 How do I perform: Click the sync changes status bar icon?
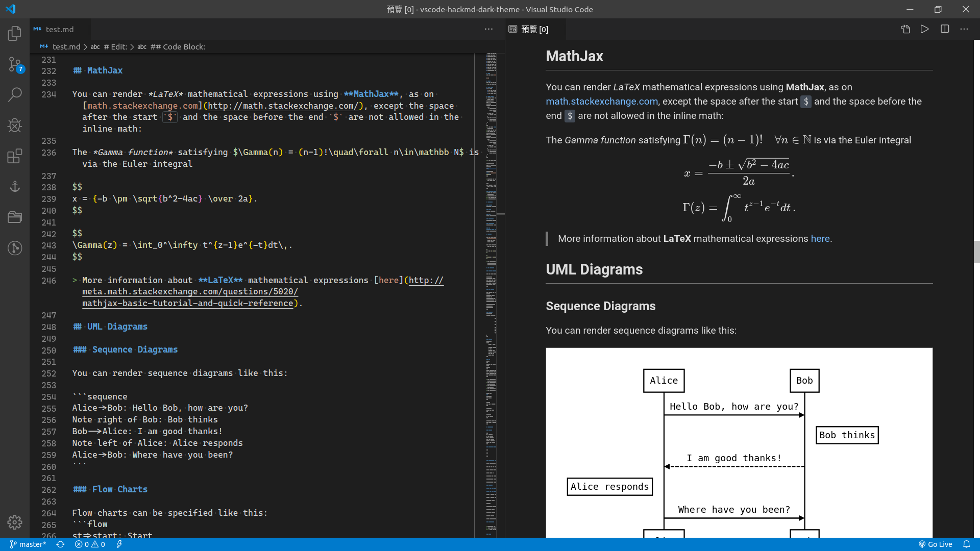click(60, 544)
